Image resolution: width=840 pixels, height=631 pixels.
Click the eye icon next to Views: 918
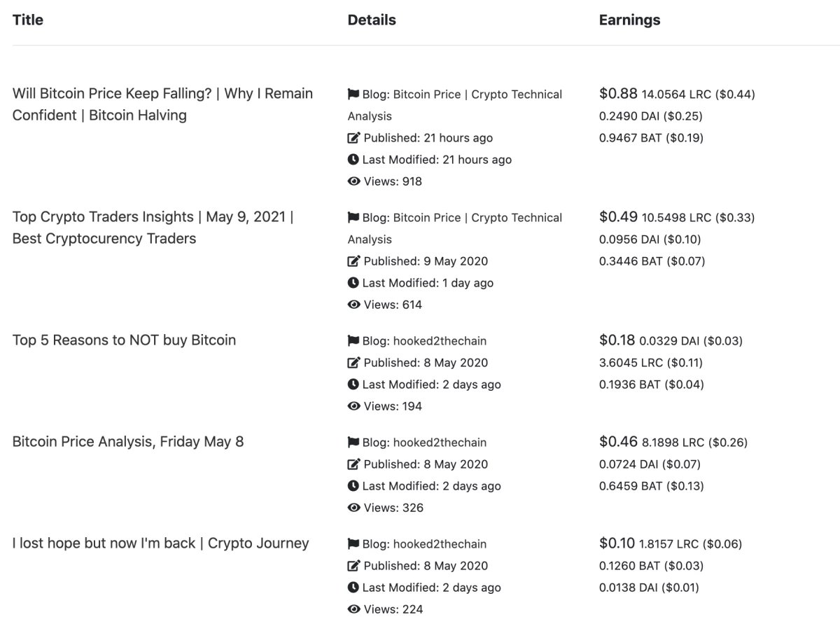[354, 181]
